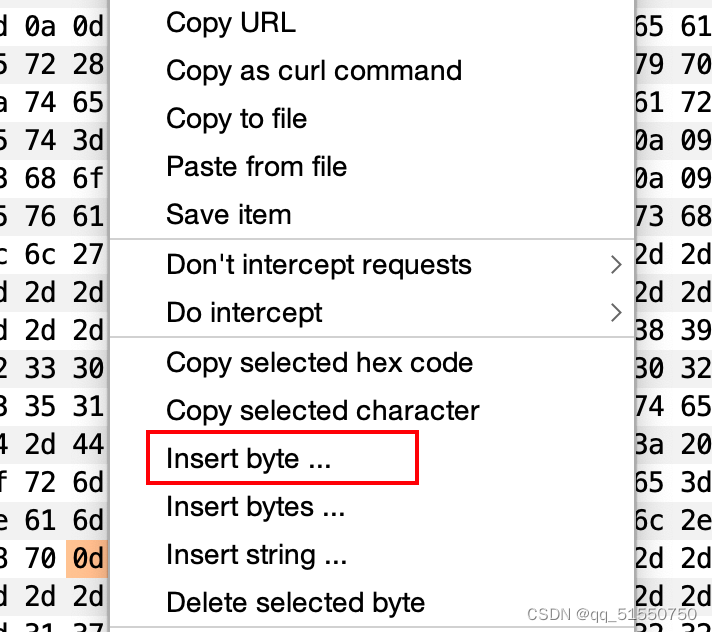Select Copy as curl command

coord(314,70)
